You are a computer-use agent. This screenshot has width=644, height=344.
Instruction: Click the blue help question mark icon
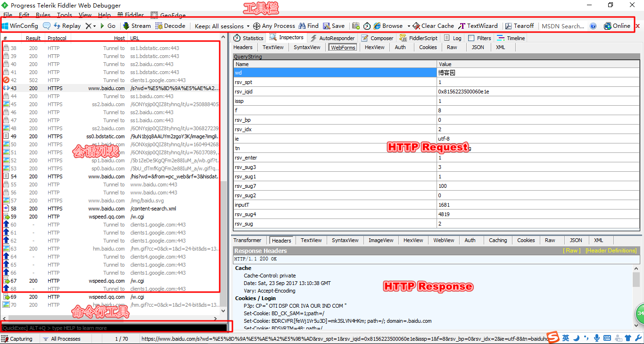pos(593,26)
